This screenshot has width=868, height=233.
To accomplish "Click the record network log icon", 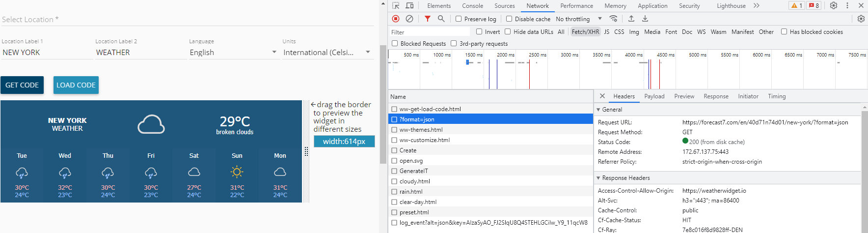I will click(x=396, y=19).
